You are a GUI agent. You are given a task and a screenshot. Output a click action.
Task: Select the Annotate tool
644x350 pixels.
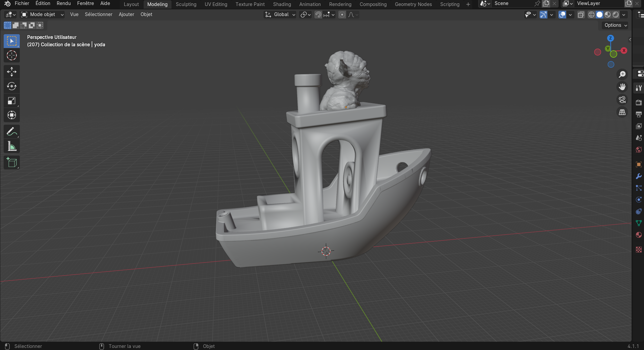[11, 131]
